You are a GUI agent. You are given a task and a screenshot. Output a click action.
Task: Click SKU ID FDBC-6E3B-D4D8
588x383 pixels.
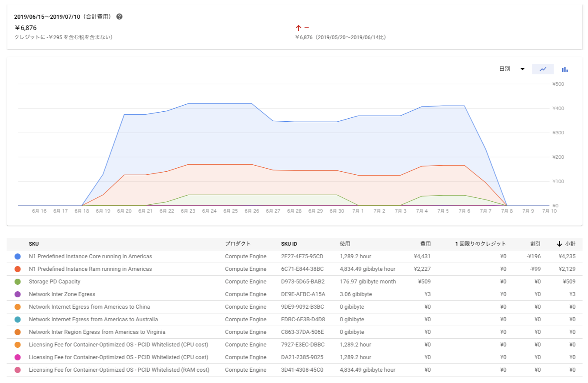303,320
